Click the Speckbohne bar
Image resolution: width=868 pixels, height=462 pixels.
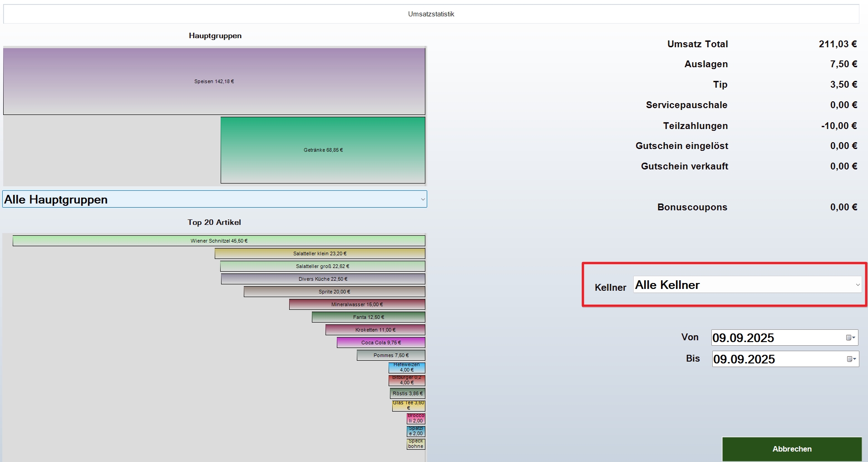(416, 444)
